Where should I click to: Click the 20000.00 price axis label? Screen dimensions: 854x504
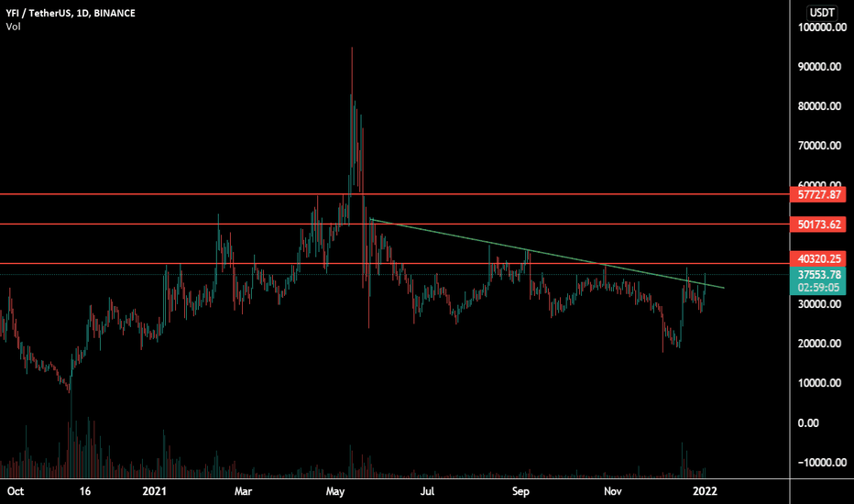point(820,344)
